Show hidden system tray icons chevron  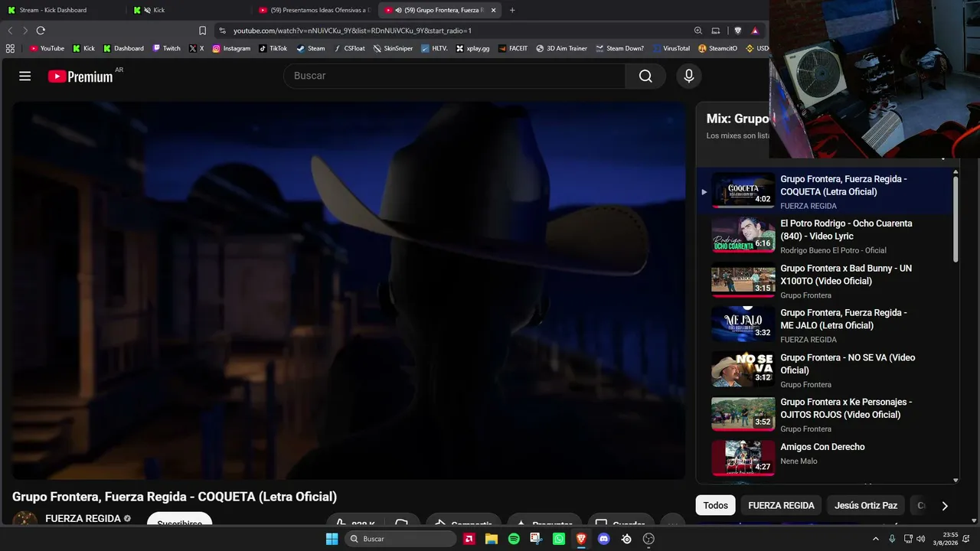point(876,539)
